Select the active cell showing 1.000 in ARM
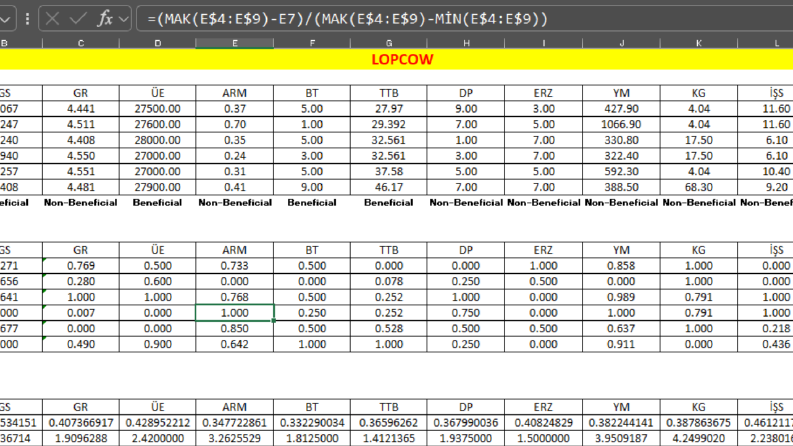Image resolution: width=793 pixels, height=446 pixels. coord(235,313)
